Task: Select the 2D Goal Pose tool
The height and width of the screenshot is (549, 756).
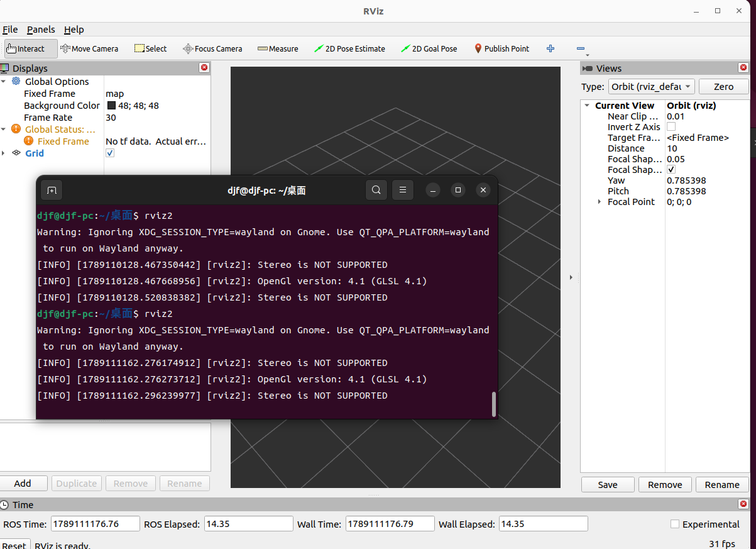Action: coord(429,48)
